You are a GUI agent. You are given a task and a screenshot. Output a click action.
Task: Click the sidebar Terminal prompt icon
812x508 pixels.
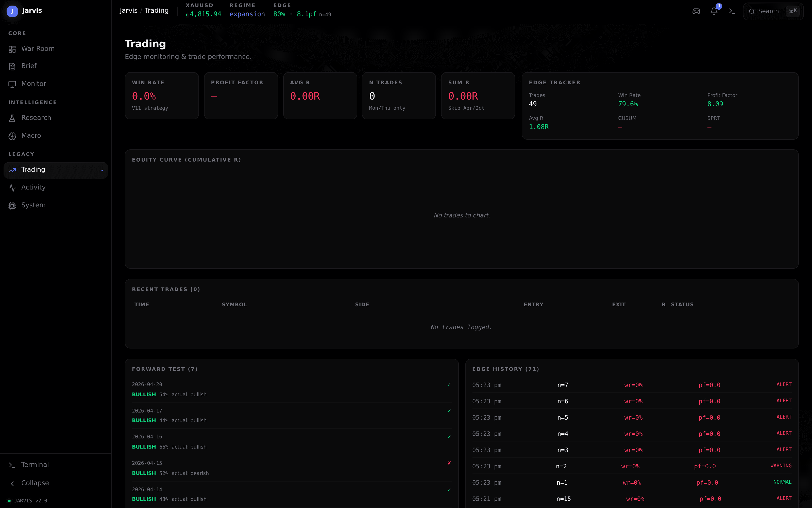point(12,465)
